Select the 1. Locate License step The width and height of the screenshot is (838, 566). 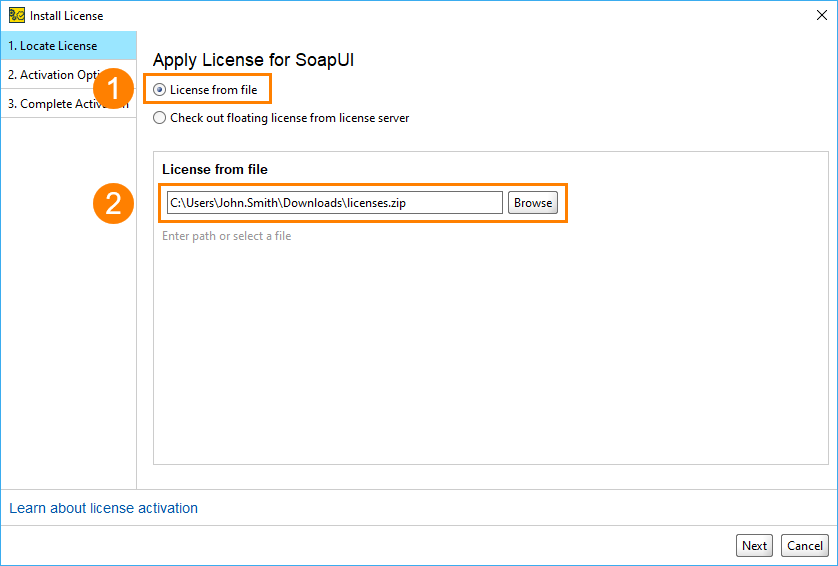click(68, 45)
